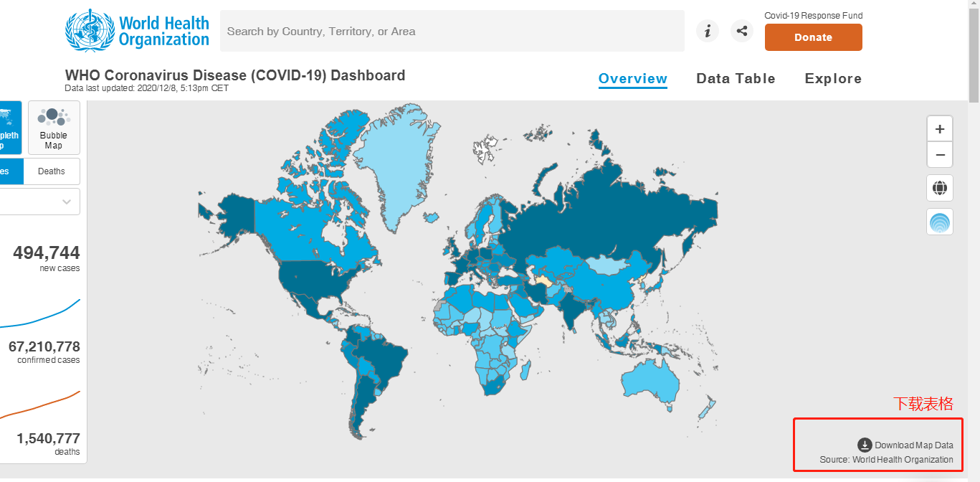Focus the country search field
Viewport: 980px width, 482px height.
pyautogui.click(x=452, y=31)
